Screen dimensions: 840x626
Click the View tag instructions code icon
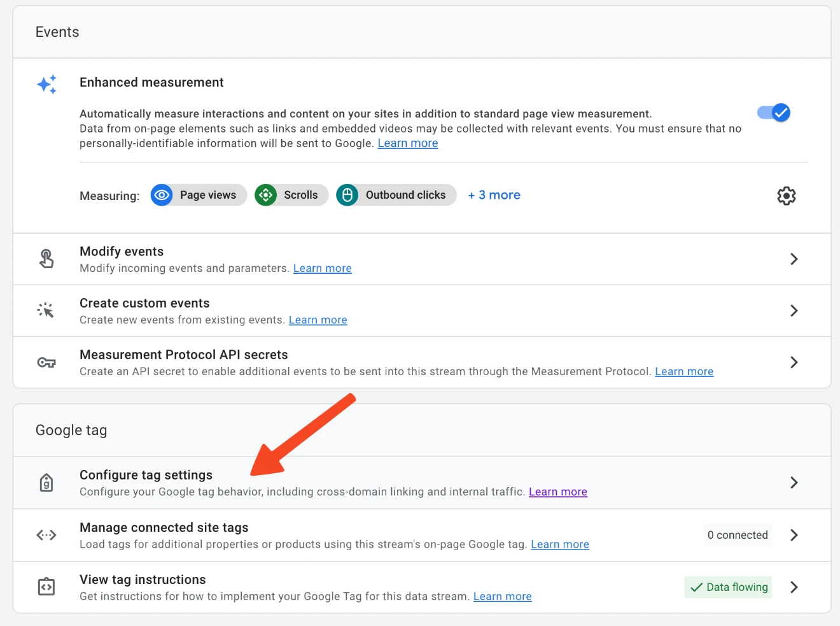tap(46, 587)
